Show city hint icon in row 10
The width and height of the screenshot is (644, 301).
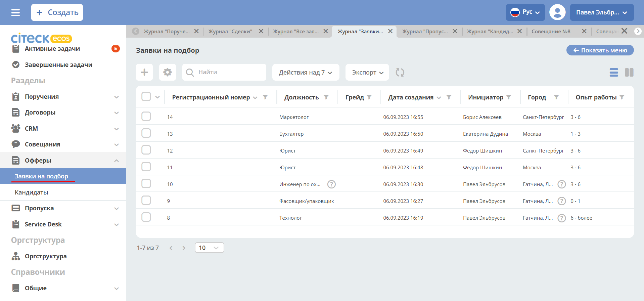pos(562,184)
